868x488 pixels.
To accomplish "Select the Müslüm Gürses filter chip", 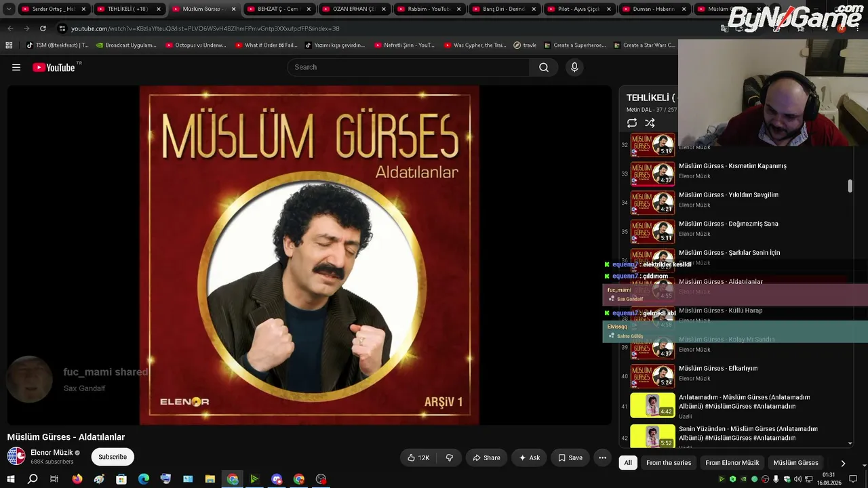I will (795, 463).
